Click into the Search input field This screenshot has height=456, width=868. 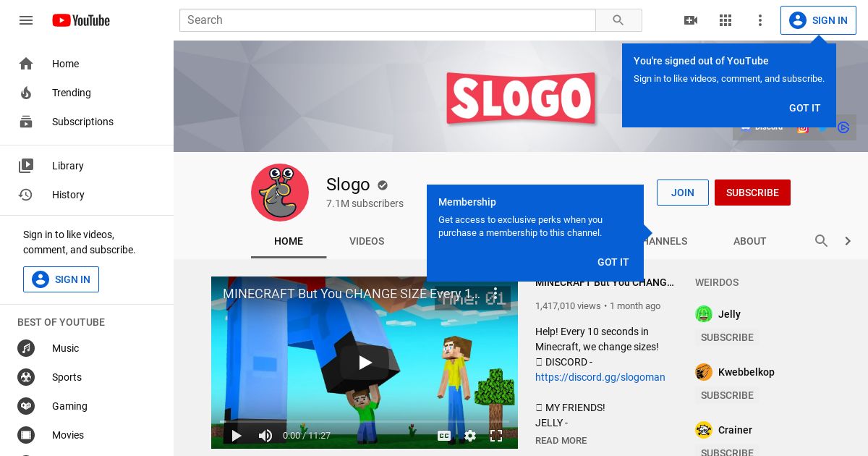pyautogui.click(x=388, y=20)
